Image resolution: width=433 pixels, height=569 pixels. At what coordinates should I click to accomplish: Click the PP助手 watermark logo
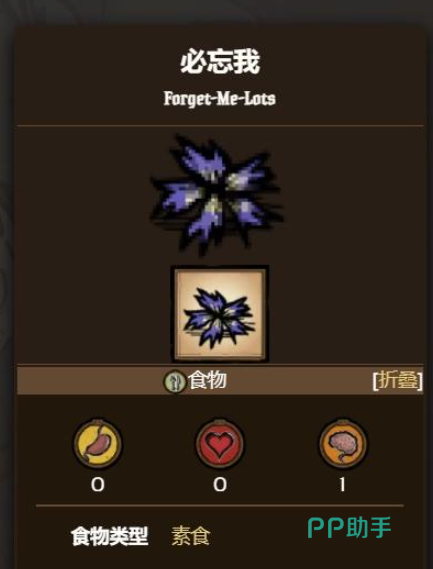350,528
